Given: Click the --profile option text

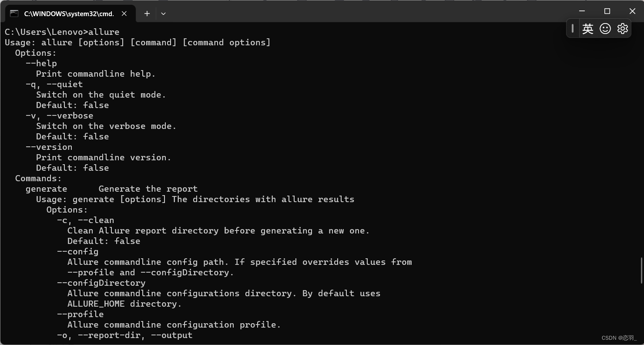Looking at the screenshot, I should (x=80, y=314).
